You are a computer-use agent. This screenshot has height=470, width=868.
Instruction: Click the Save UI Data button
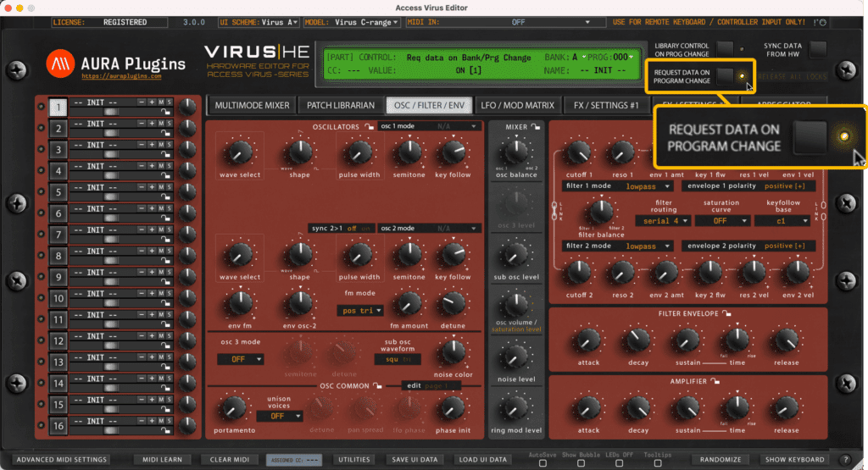pyautogui.click(x=415, y=460)
